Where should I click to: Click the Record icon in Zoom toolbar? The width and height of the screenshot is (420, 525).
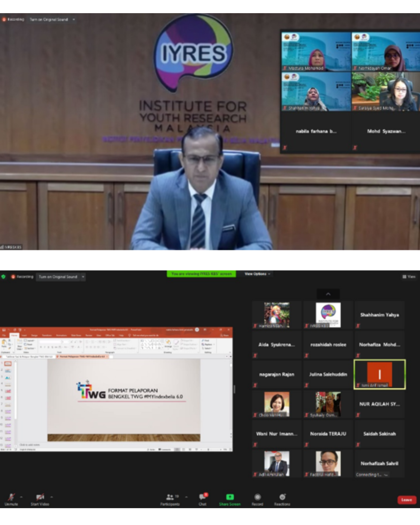point(257,497)
